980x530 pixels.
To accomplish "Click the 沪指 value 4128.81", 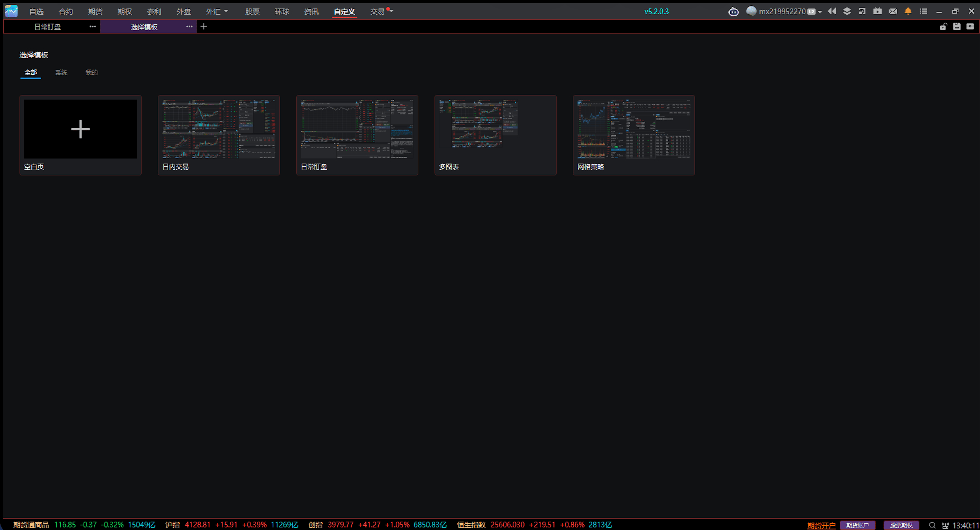I will [x=198, y=525].
